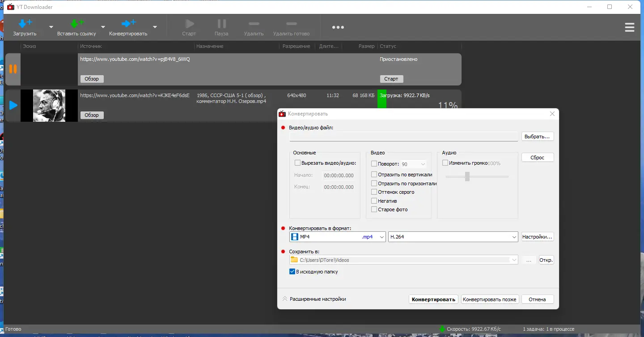Viewport: 644px width, 337px height.
Task: Click the Конец time field
Action: pyautogui.click(x=339, y=187)
